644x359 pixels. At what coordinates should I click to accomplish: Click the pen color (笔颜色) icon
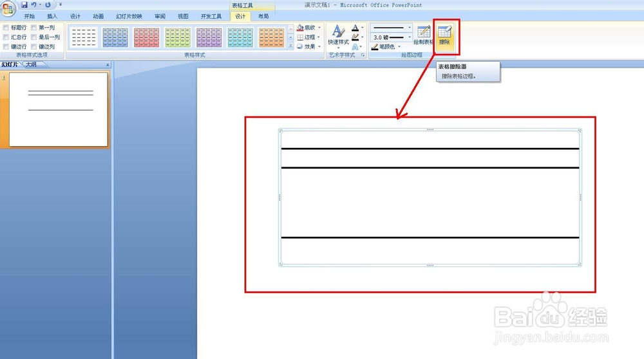click(x=375, y=47)
